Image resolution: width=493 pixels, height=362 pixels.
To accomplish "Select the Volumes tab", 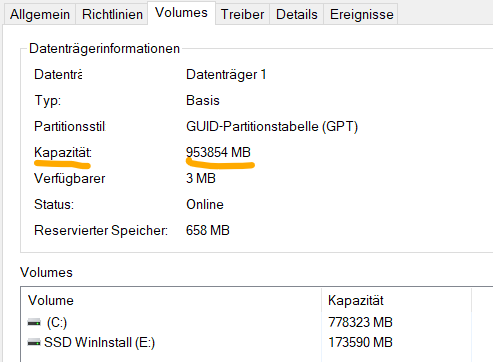I will pyautogui.click(x=181, y=13).
